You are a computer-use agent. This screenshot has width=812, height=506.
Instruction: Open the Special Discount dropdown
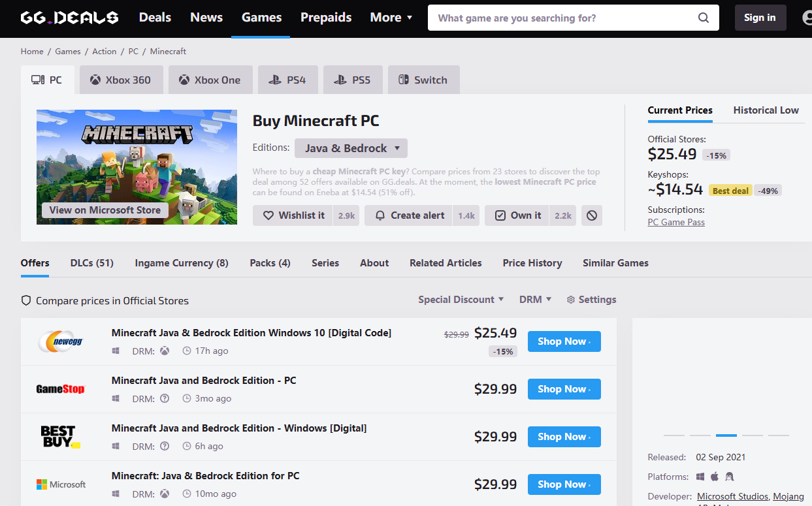(461, 300)
